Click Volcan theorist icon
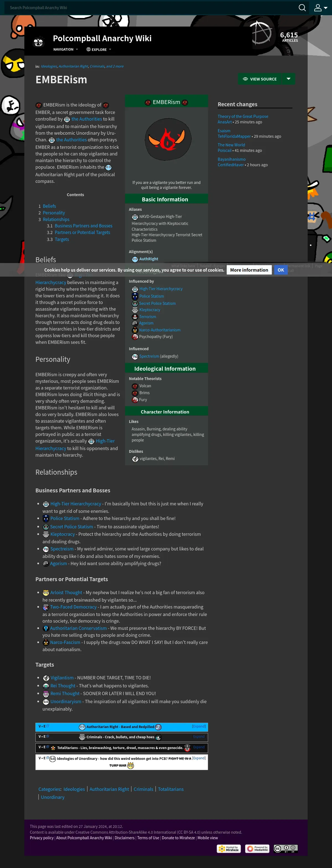This screenshot has height=868, width=332. 135,386
